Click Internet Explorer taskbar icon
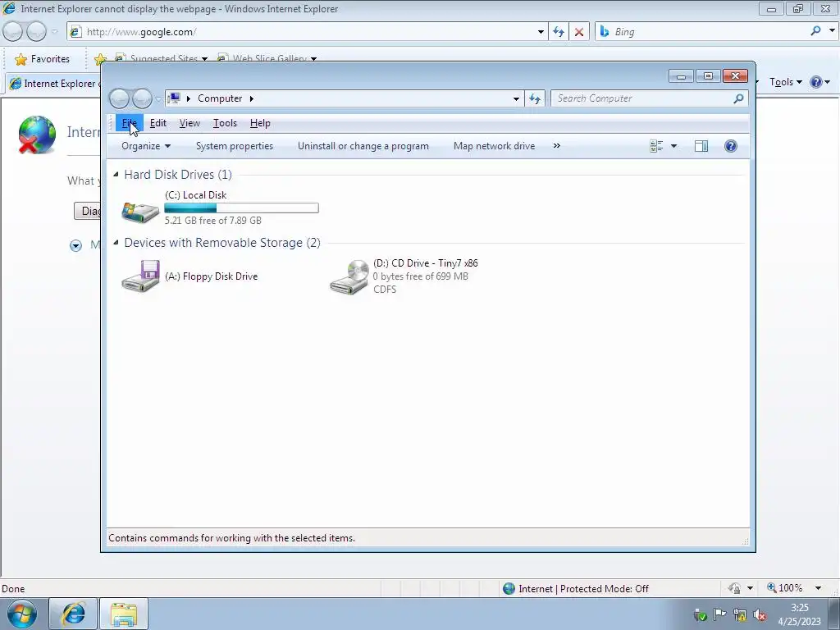 click(73, 614)
